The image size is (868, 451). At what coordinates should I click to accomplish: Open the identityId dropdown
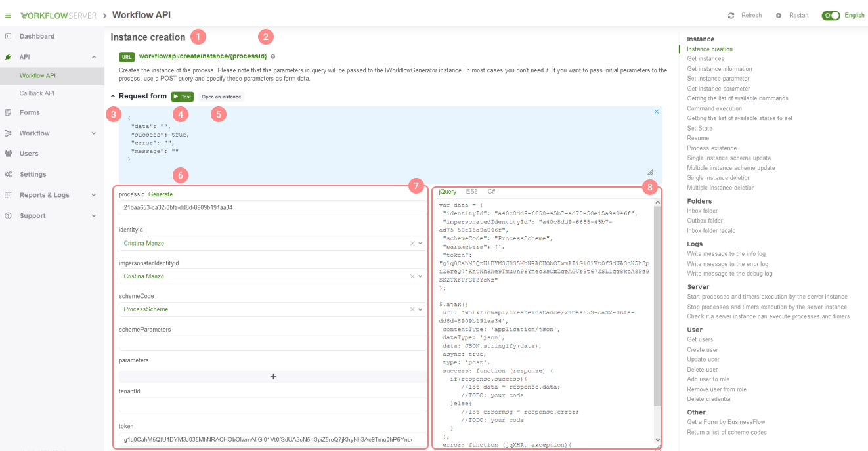point(421,244)
